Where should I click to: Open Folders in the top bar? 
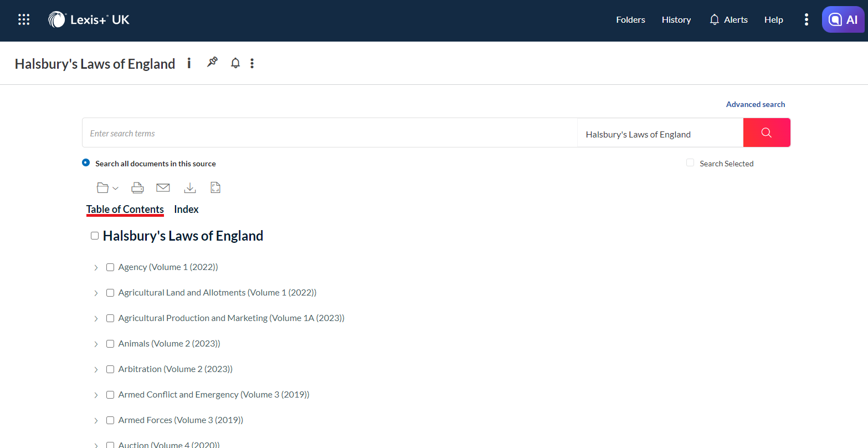click(630, 20)
